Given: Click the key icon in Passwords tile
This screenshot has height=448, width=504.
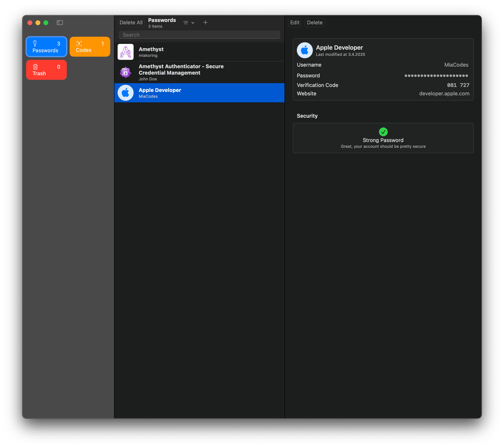Looking at the screenshot, I should point(35,43).
